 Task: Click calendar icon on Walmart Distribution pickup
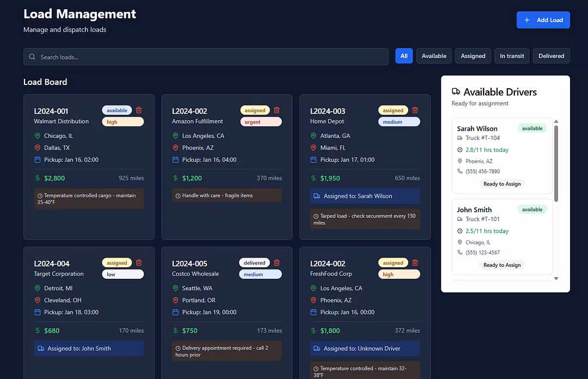tap(38, 160)
